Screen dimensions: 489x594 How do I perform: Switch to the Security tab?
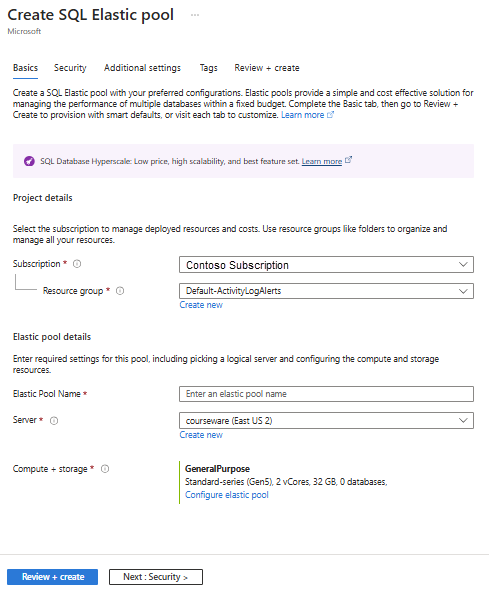coord(70,68)
